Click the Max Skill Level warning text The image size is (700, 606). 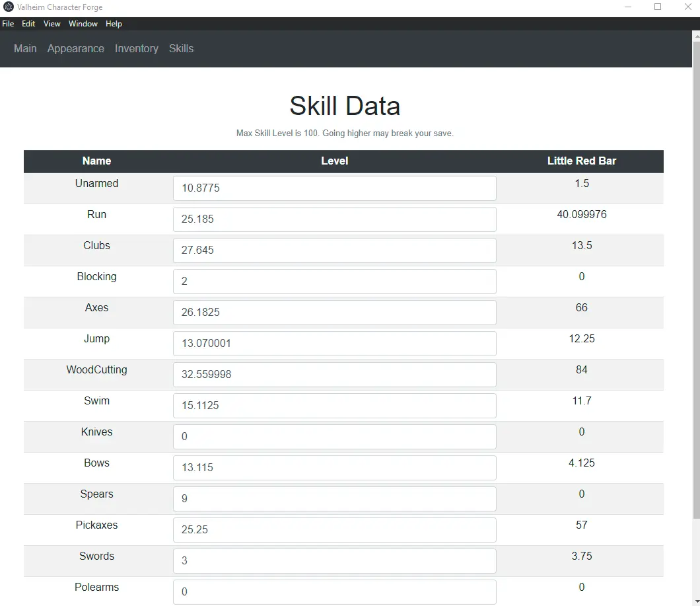pos(345,133)
